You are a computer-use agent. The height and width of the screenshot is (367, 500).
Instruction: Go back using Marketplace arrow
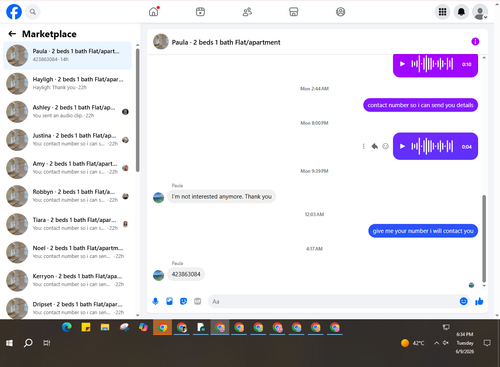tap(12, 34)
